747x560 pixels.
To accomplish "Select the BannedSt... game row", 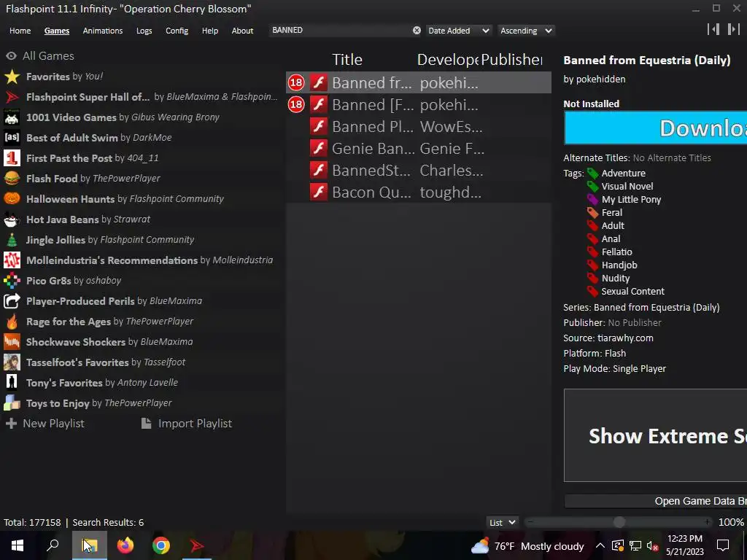I will pos(419,171).
